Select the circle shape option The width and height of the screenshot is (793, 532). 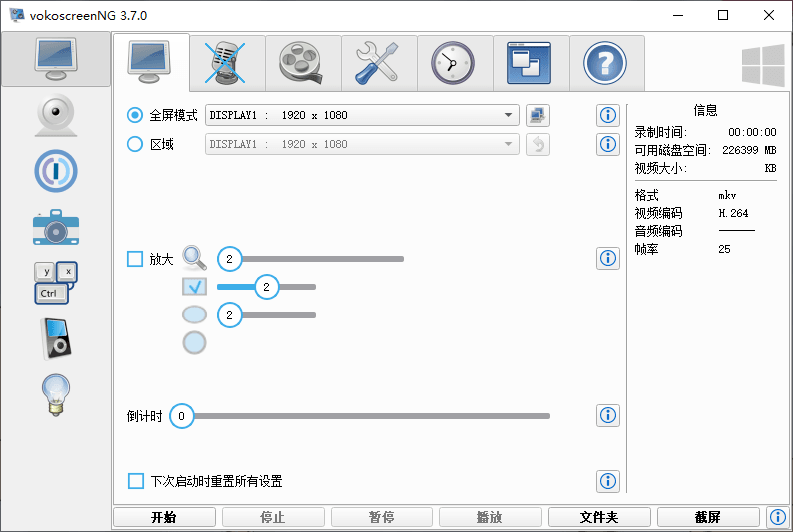point(195,342)
